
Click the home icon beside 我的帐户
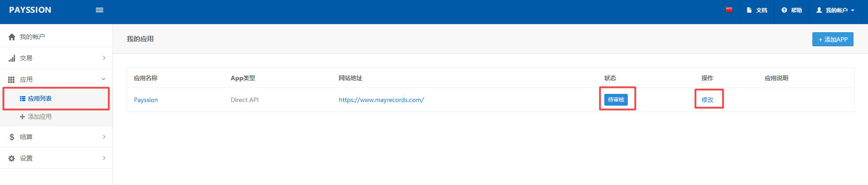12,37
